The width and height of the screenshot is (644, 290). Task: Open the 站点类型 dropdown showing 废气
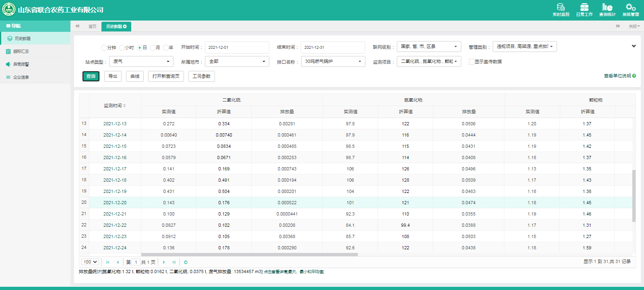[141, 62]
